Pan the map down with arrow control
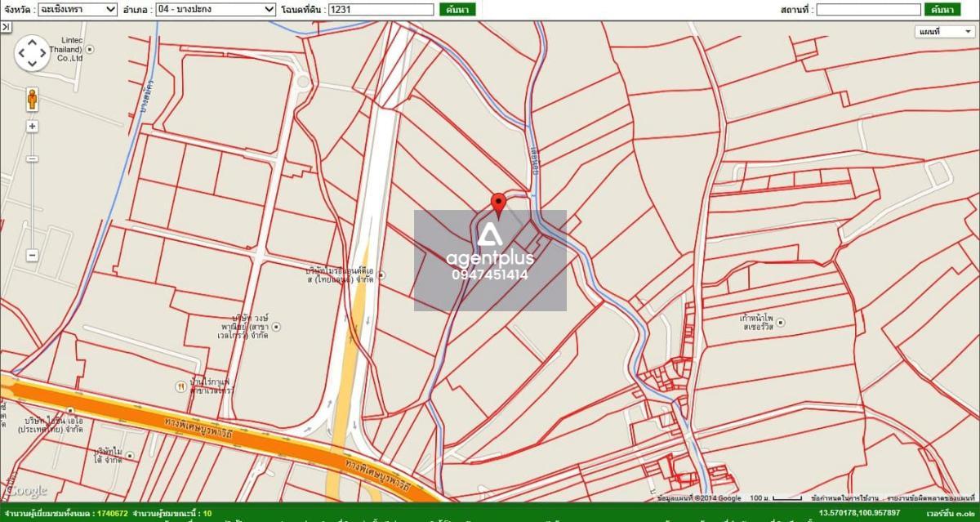This screenshot has height=522, width=980. click(x=32, y=65)
